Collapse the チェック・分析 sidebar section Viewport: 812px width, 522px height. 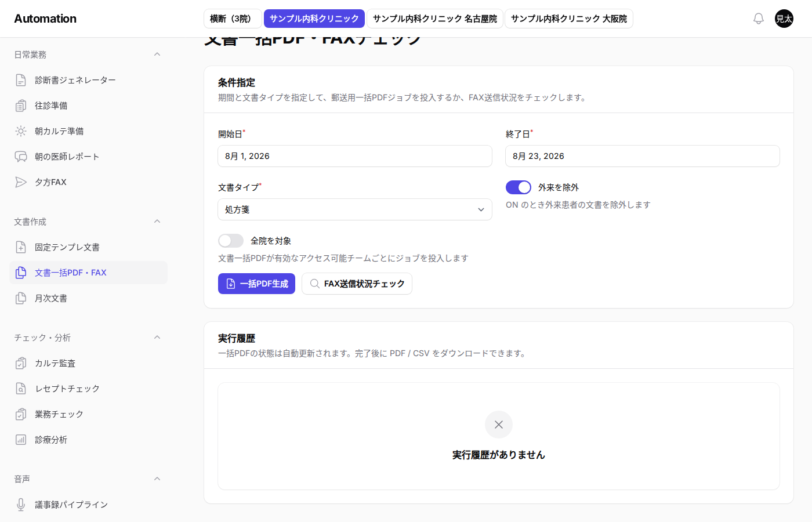tap(157, 338)
